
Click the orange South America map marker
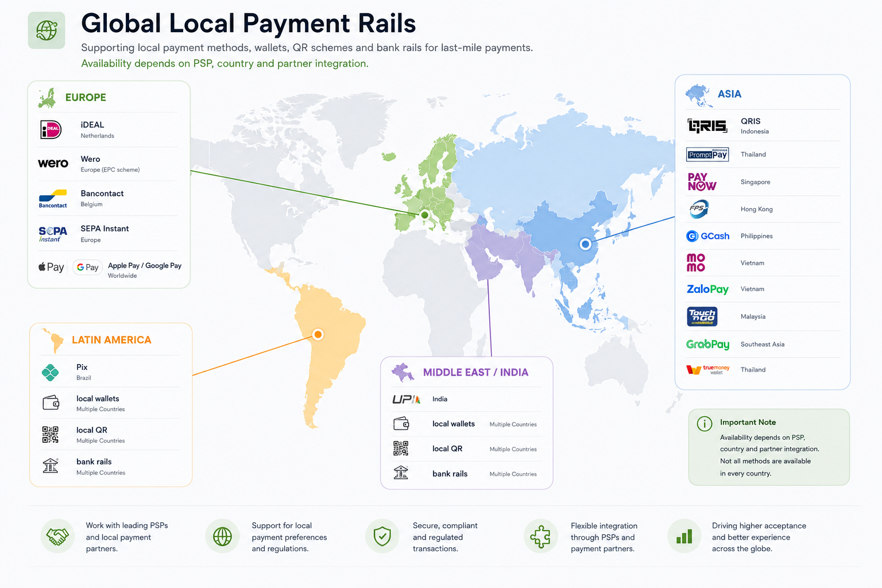(x=318, y=334)
